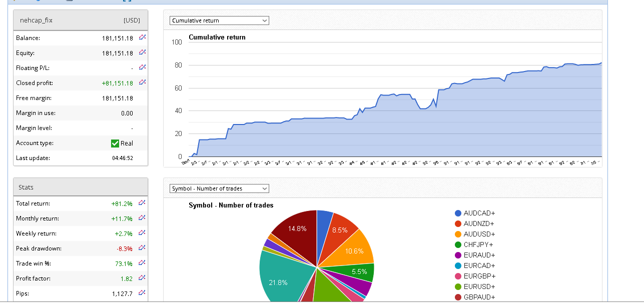Viewport: 644px width, 307px height.
Task: Click the Trade win % chart icon
Action: click(x=143, y=263)
